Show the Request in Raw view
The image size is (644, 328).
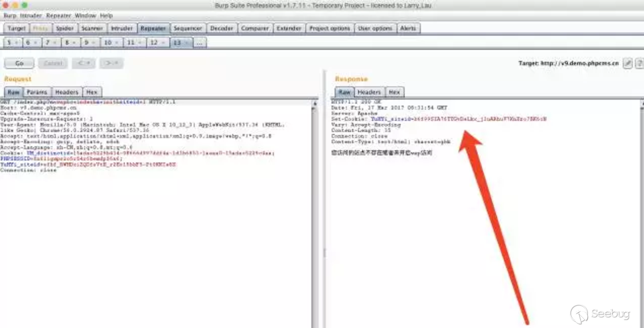point(14,92)
